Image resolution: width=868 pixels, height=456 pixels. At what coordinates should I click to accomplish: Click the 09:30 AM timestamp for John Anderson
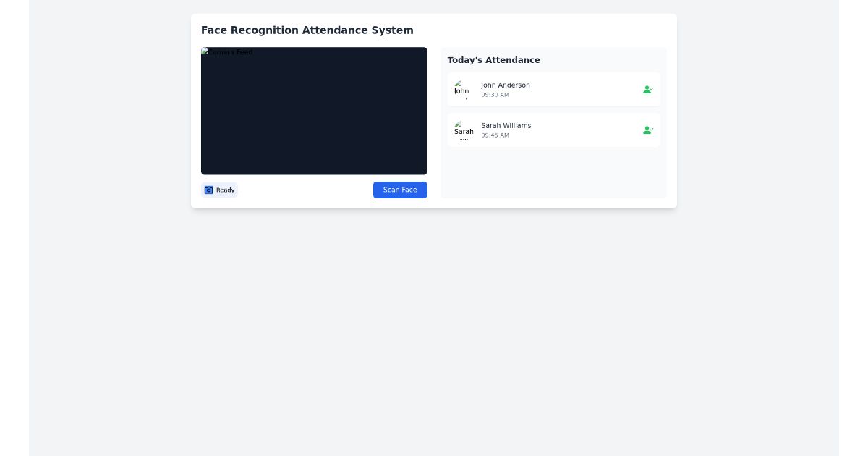pyautogui.click(x=495, y=95)
